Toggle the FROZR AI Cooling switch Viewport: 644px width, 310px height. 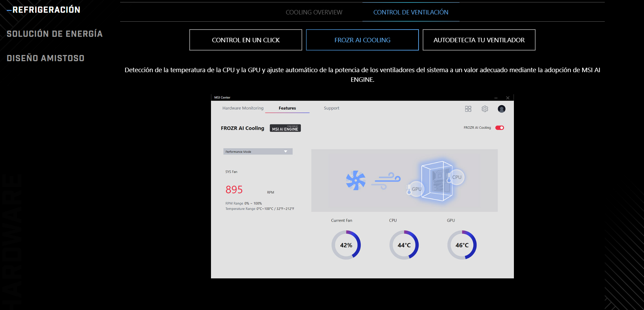[500, 128]
